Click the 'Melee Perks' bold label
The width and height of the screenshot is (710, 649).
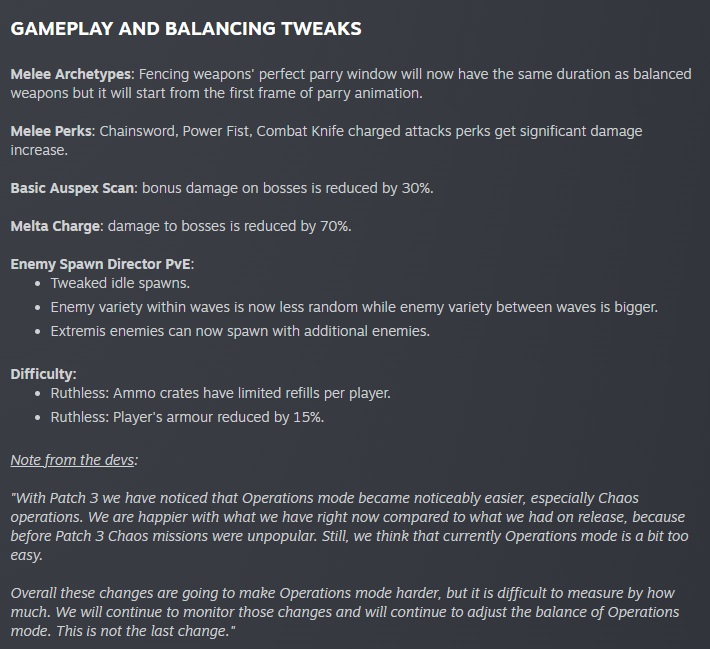coord(51,131)
